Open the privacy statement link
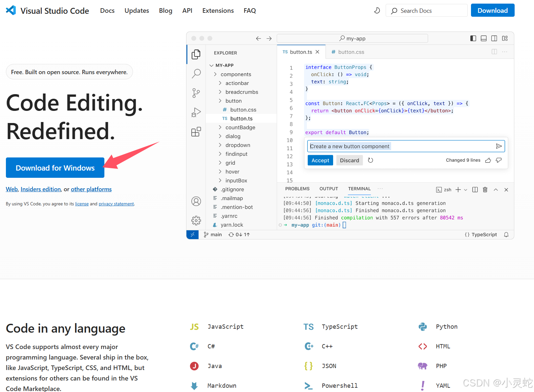This screenshot has height=392, width=534. (116, 204)
